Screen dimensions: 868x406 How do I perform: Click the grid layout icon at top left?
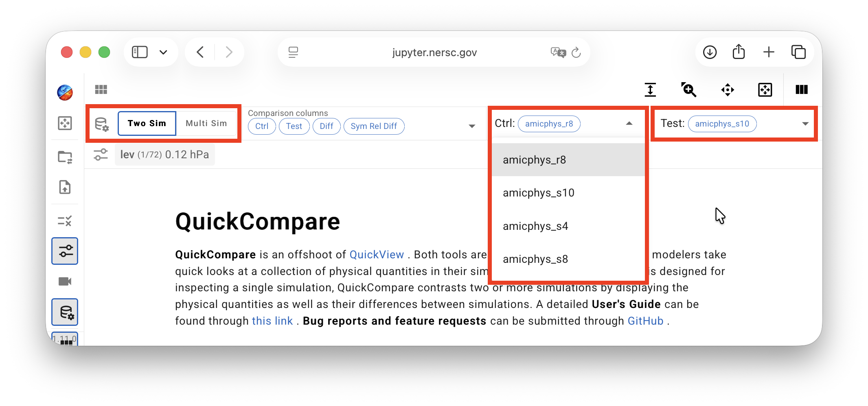click(x=101, y=89)
